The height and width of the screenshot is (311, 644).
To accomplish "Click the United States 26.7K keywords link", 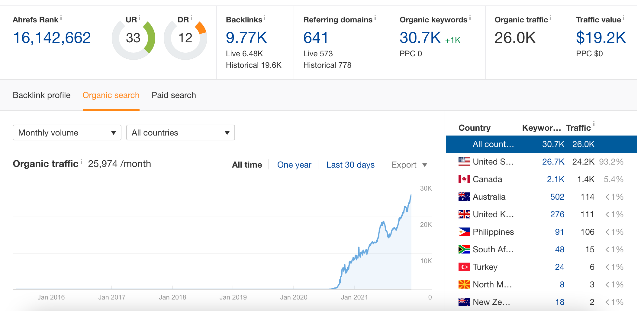I will 553,162.
